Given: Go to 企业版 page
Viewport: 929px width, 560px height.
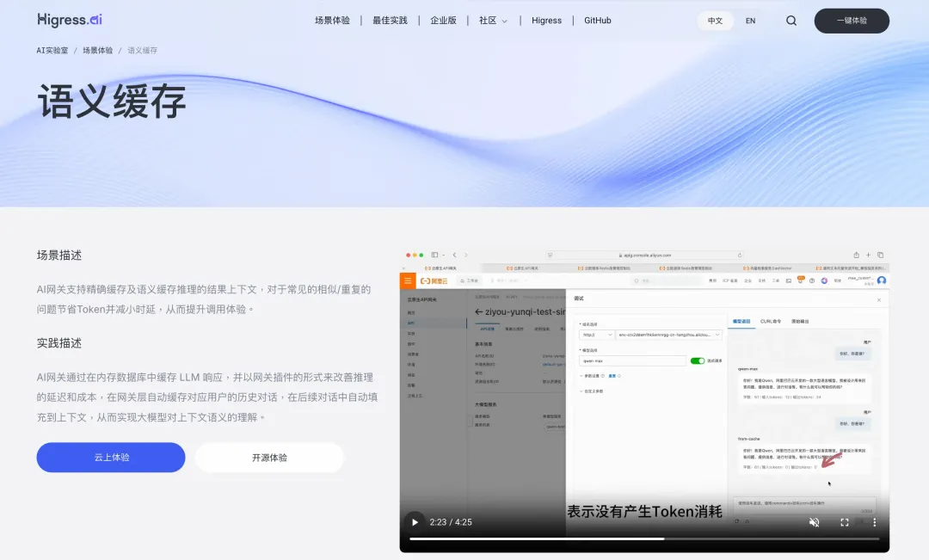Looking at the screenshot, I should (443, 20).
